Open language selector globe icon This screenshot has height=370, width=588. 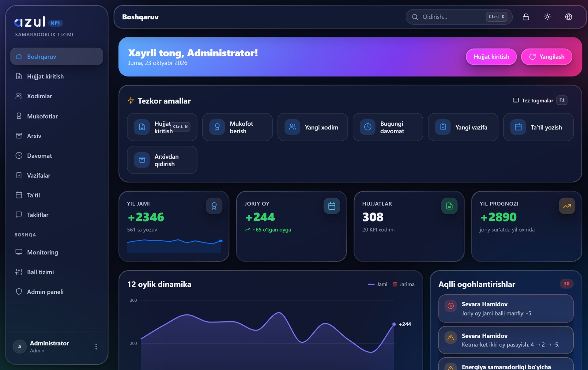click(x=568, y=17)
